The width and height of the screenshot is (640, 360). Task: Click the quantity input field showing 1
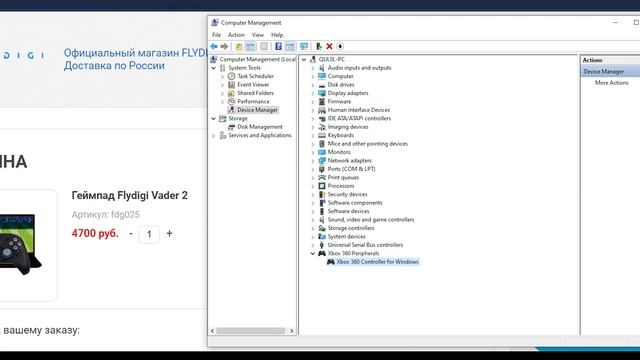coord(149,234)
